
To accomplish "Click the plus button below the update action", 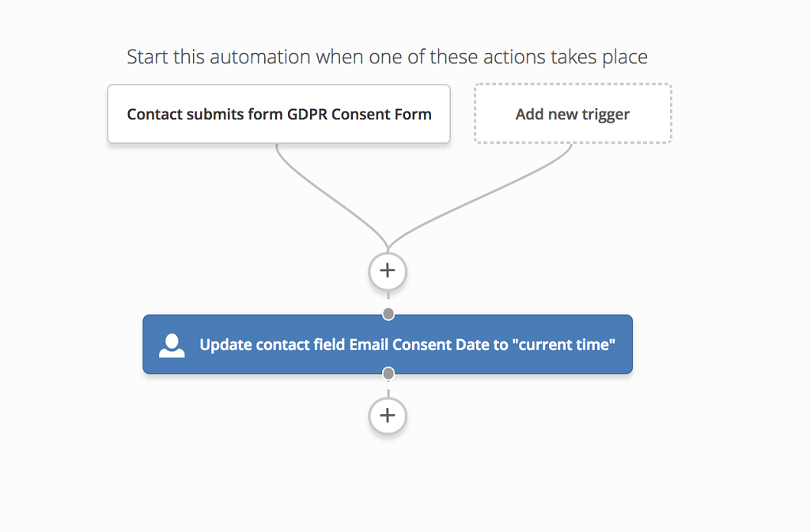I will tap(388, 416).
